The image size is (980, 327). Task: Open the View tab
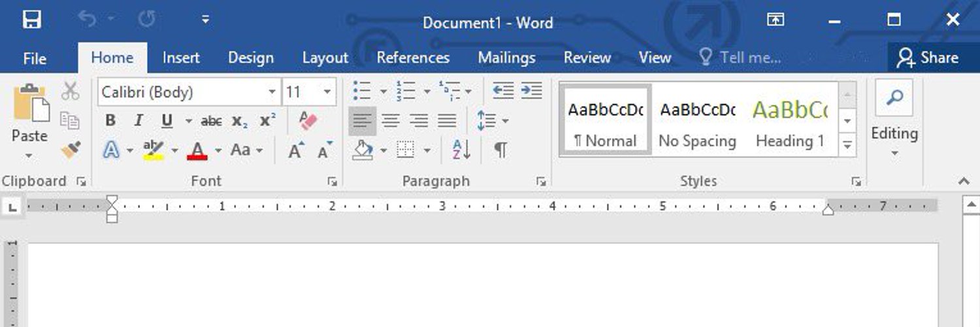[x=655, y=58]
